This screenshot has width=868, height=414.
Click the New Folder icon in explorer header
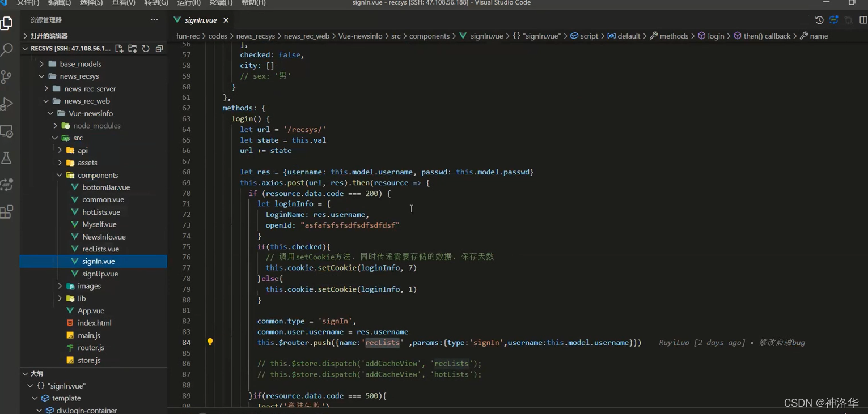pyautogui.click(x=133, y=49)
